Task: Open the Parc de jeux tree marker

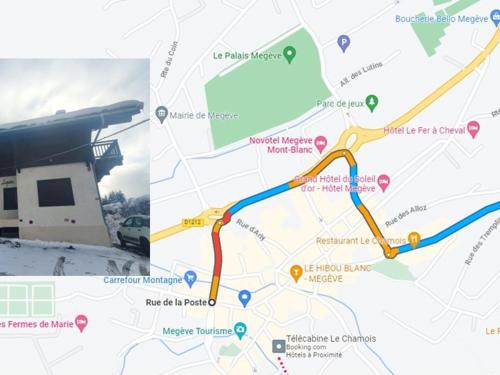Action: pos(372,103)
